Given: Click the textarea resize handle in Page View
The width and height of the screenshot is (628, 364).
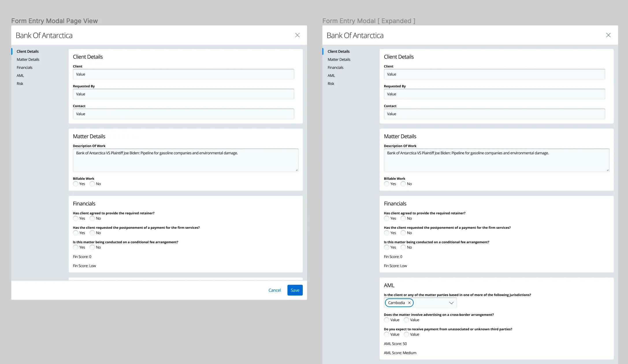Looking at the screenshot, I should pos(297,170).
